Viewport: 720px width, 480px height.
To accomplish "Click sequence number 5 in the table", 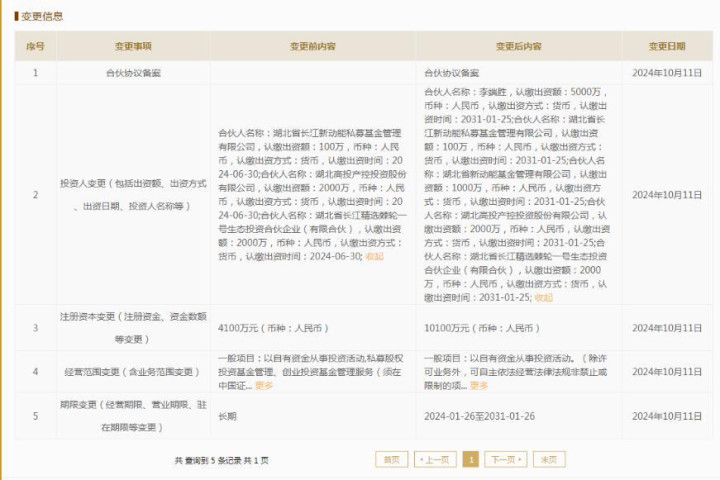I will click(x=35, y=416).
